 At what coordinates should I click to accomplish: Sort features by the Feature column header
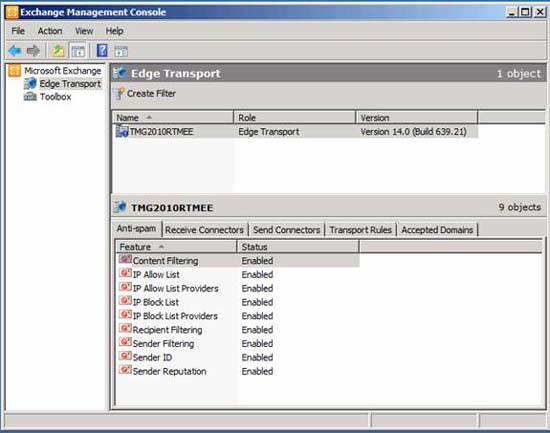[176, 247]
